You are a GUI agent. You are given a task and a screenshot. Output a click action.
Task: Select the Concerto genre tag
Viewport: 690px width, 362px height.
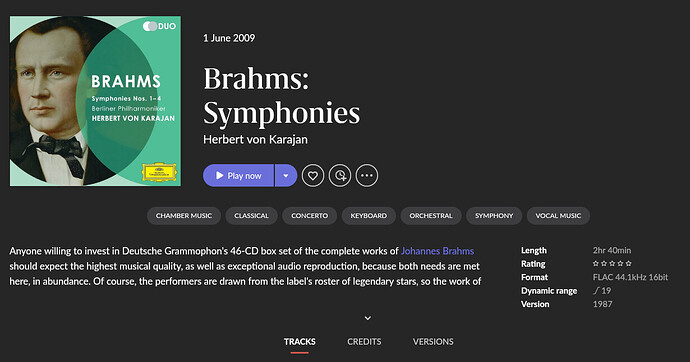(x=309, y=216)
